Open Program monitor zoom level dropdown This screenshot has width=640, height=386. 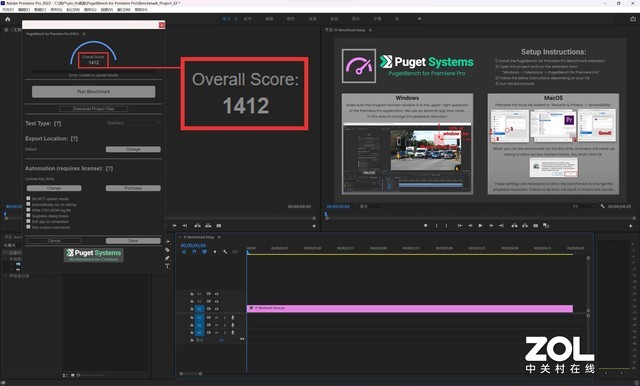[x=371, y=206]
